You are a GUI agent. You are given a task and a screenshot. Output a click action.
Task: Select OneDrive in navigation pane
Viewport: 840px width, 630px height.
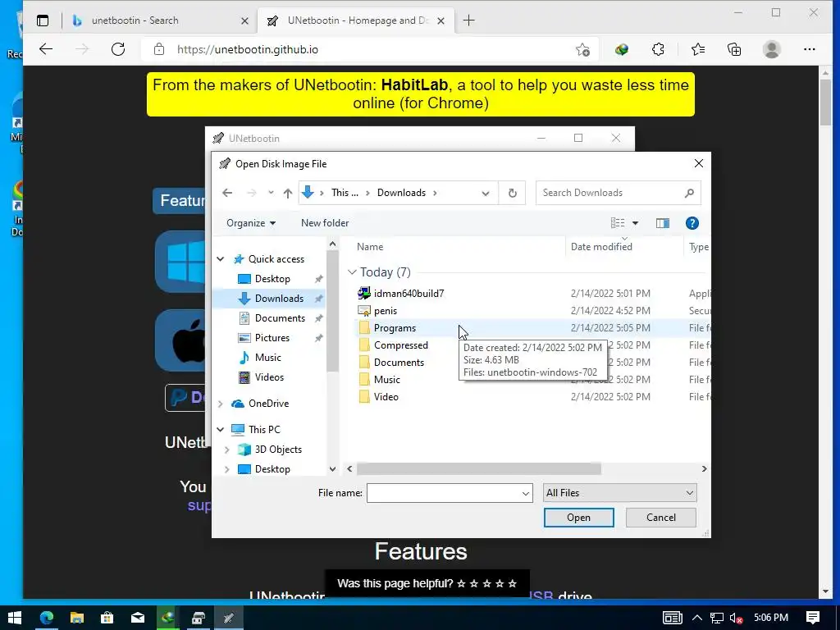268,404
